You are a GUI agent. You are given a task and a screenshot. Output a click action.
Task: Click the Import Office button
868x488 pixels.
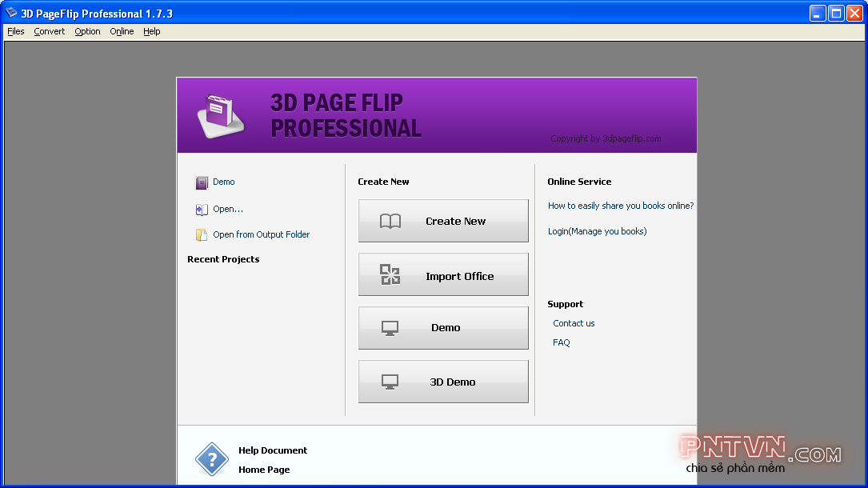(x=443, y=274)
